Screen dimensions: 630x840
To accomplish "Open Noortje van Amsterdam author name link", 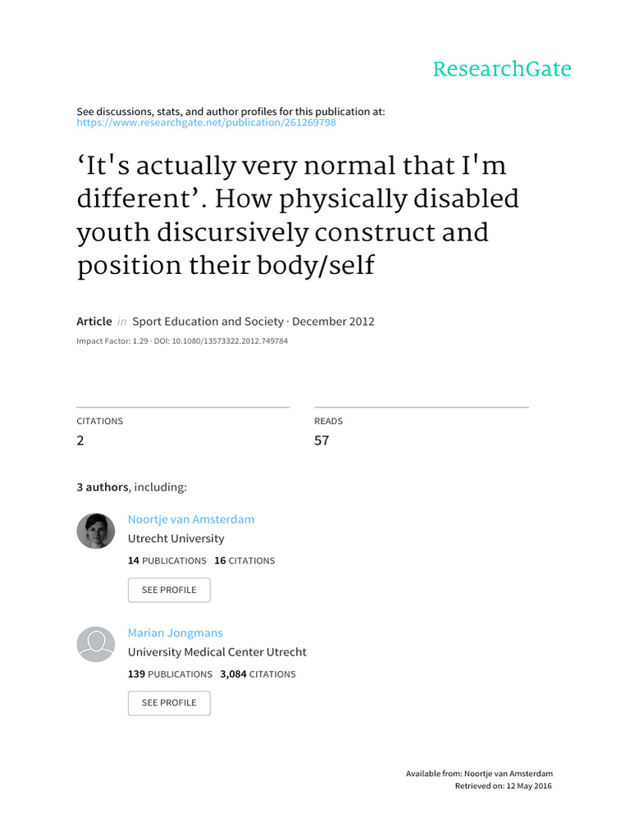I will point(191,519).
